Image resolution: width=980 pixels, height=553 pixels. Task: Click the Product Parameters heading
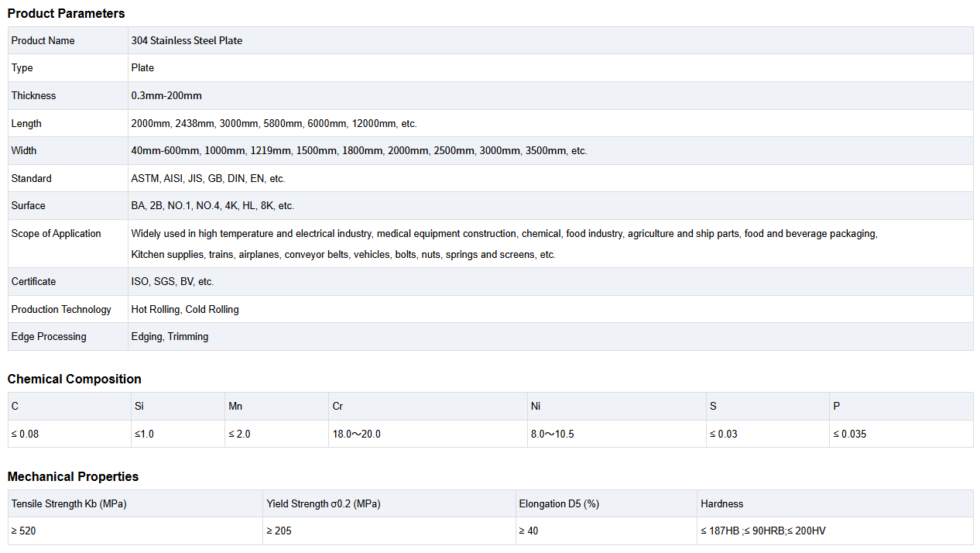(x=66, y=13)
